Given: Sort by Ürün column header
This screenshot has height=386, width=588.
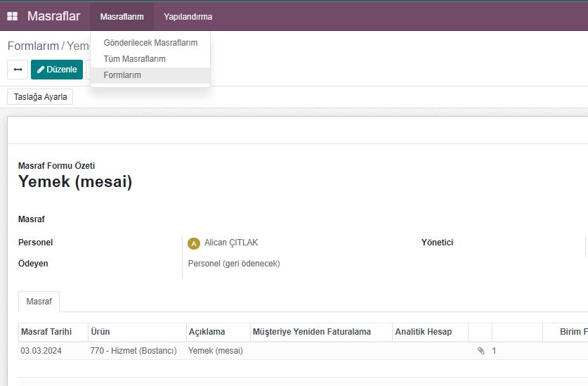Looking at the screenshot, I should (100, 332).
